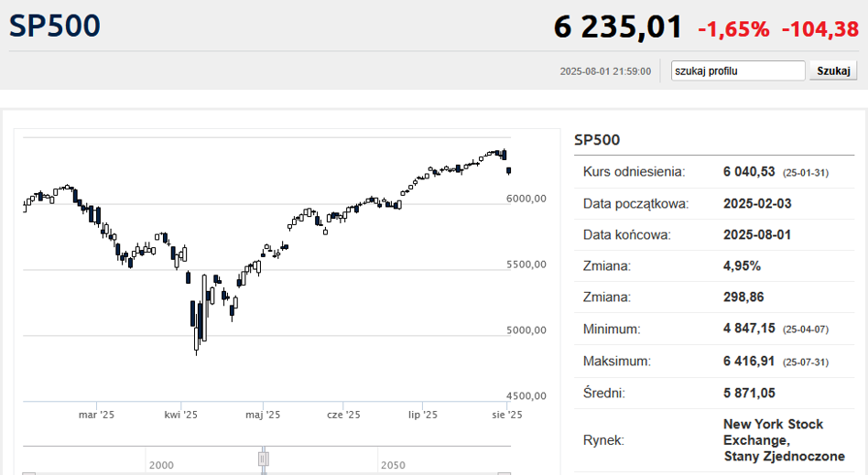Click the 'Kurs odniesienia:' label
Viewport: 868px width, 475px height.
tap(634, 172)
